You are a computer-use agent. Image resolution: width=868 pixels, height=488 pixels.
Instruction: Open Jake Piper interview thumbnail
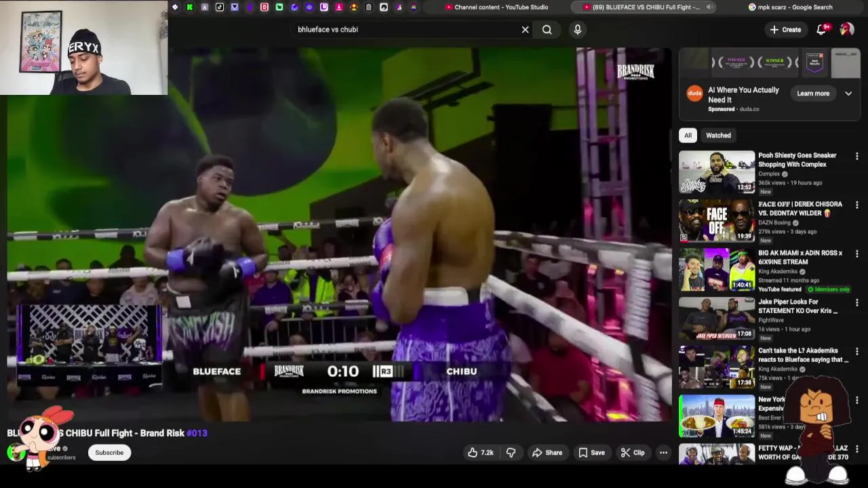717,319
